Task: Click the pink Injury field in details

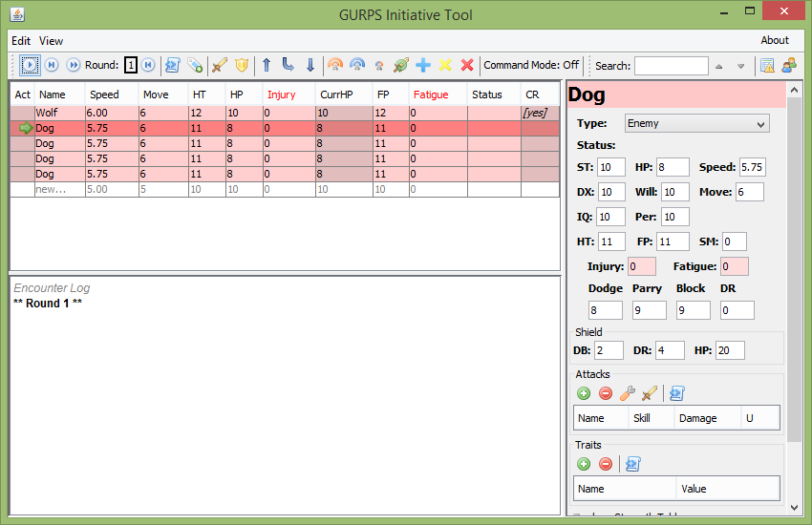Action: tap(642, 266)
